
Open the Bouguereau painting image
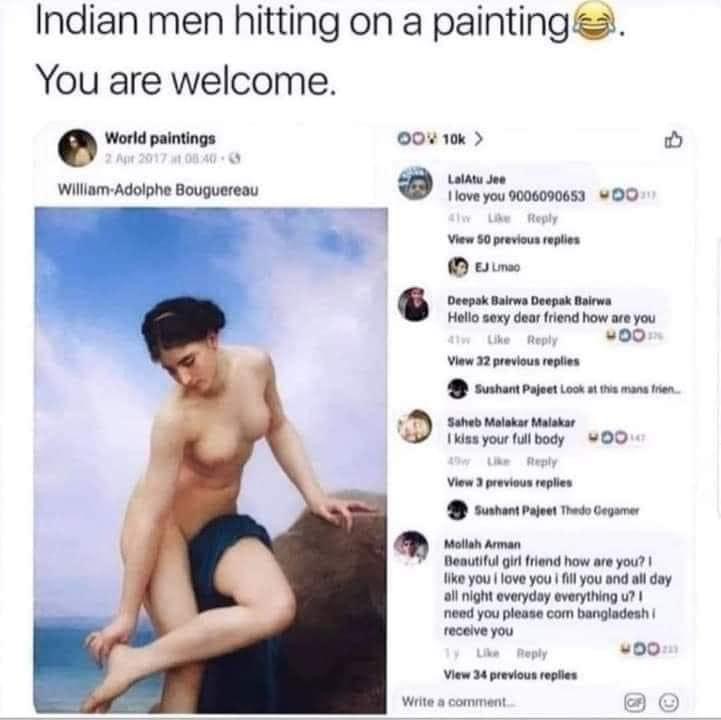point(211,460)
